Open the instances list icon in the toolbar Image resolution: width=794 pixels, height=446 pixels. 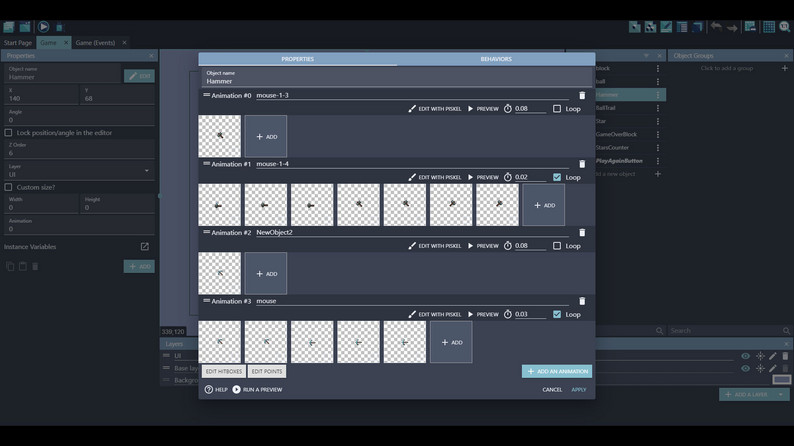pyautogui.click(x=682, y=27)
